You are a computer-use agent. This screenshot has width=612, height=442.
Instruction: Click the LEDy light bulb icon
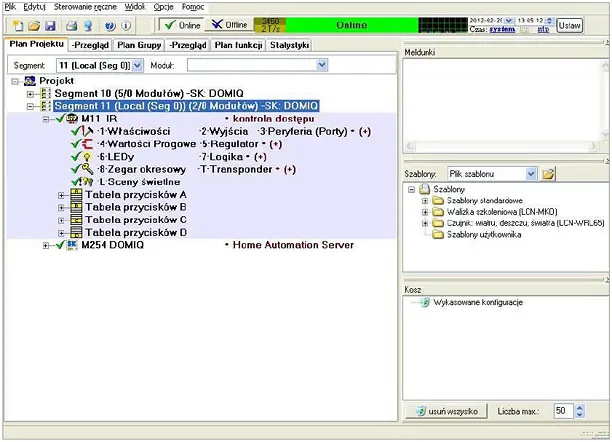pyautogui.click(x=85, y=158)
